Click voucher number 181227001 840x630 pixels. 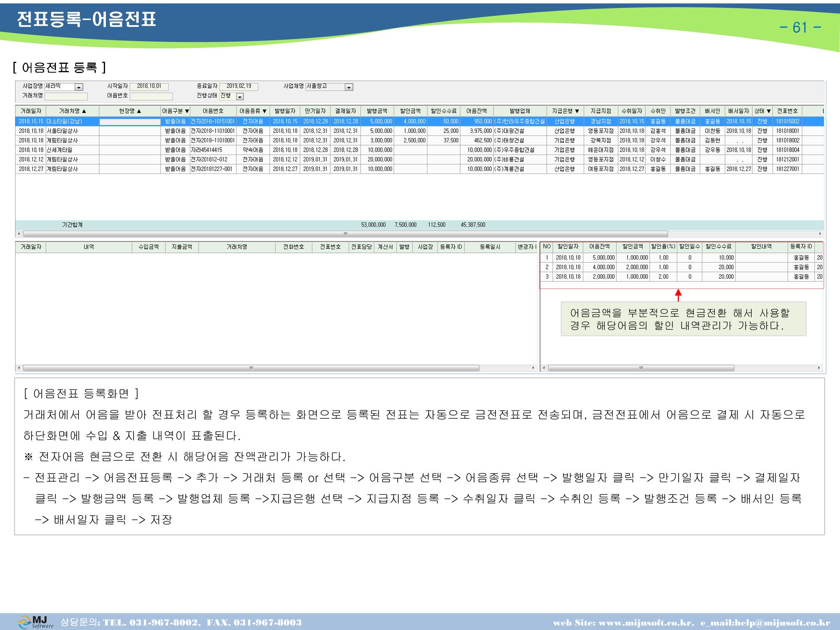(787, 169)
